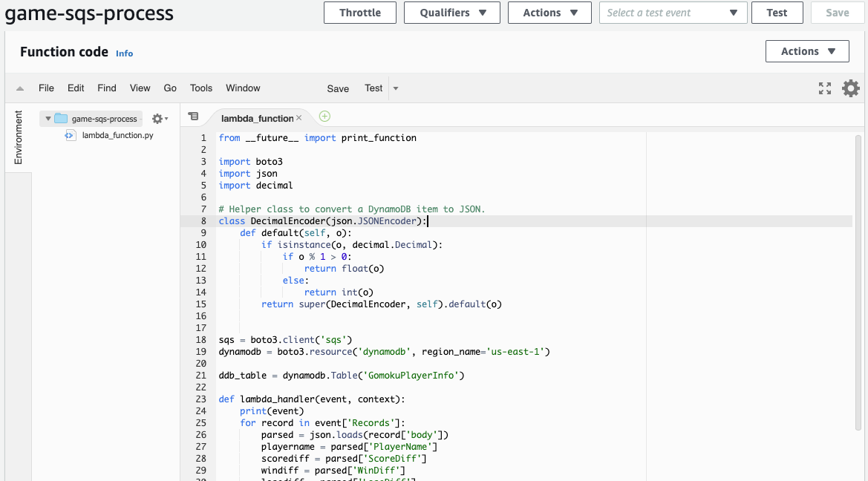Click 'return float(o)' on line 12
The image size is (868, 481).
pos(344,269)
